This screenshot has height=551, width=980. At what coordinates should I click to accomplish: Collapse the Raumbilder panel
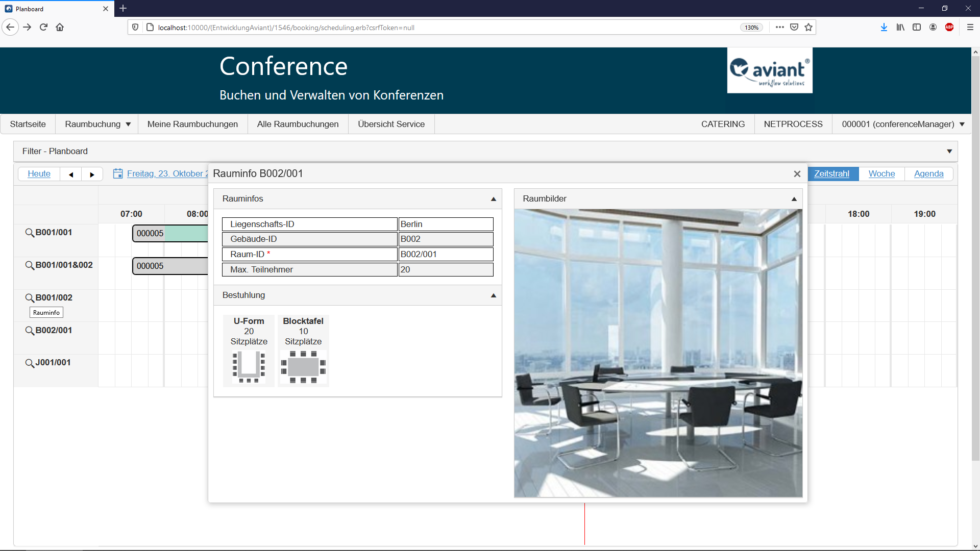pyautogui.click(x=794, y=199)
